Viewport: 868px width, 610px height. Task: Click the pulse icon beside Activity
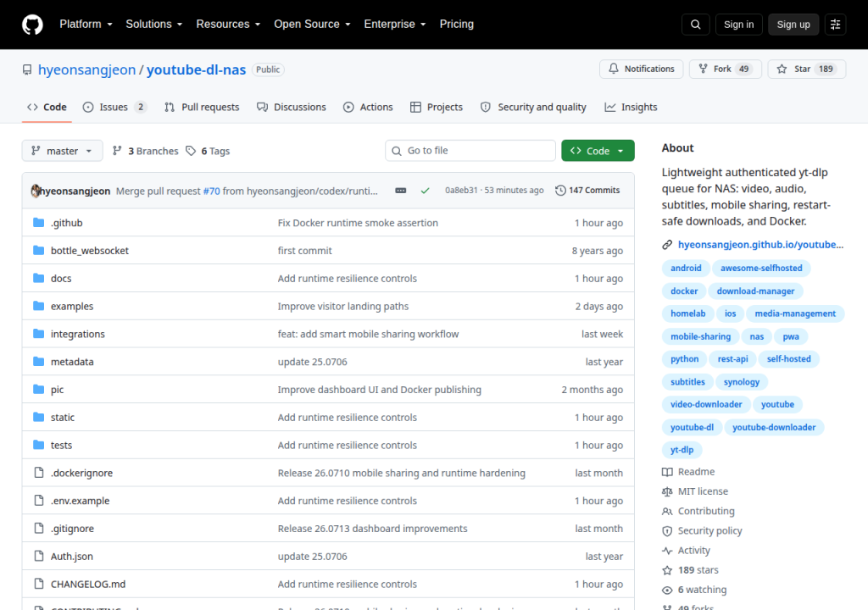(x=667, y=550)
